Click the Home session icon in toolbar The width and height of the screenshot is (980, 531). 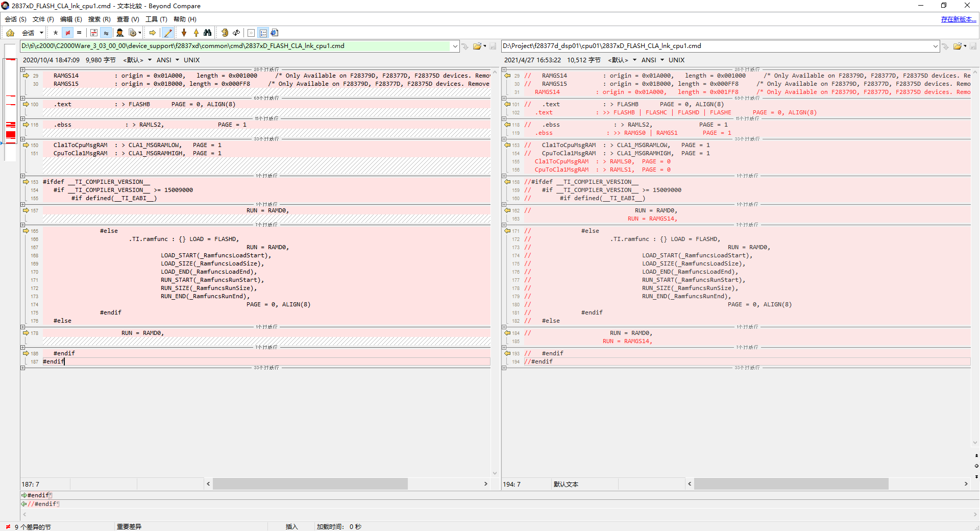[10, 33]
